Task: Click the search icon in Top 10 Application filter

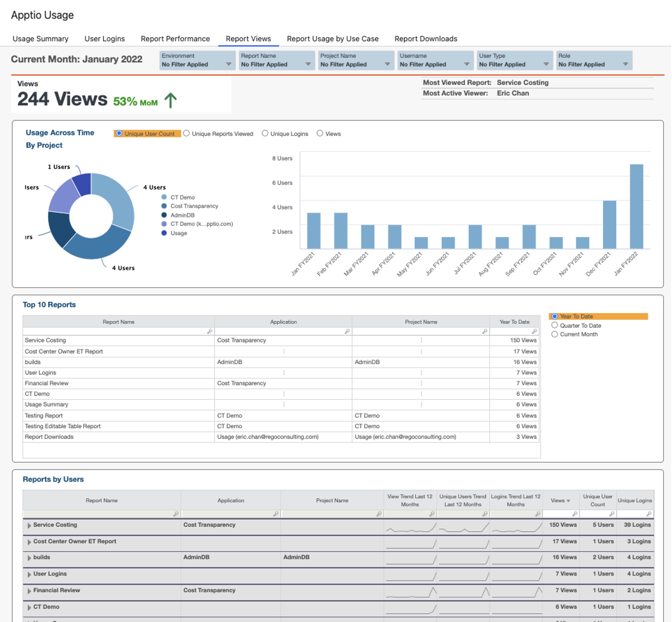Action: click(x=347, y=331)
